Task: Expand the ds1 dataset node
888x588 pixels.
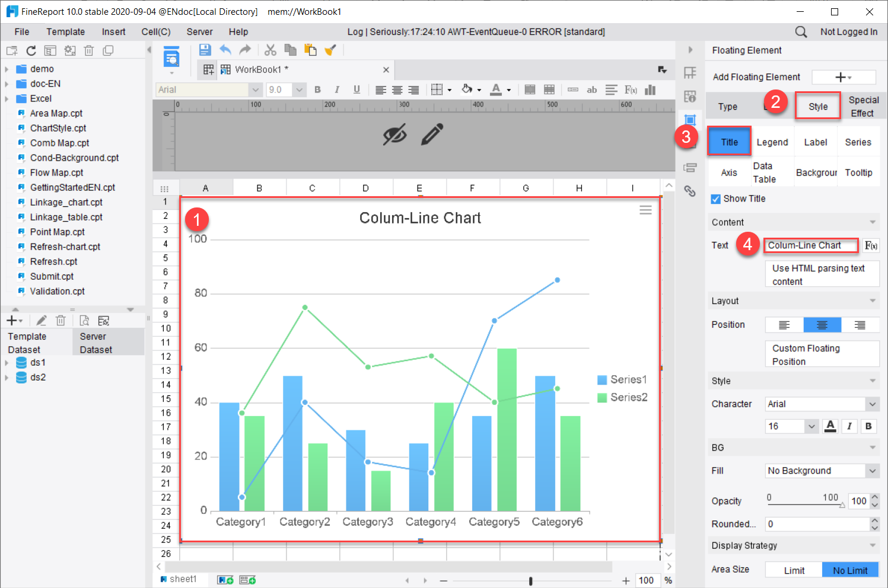Action: (x=8, y=362)
